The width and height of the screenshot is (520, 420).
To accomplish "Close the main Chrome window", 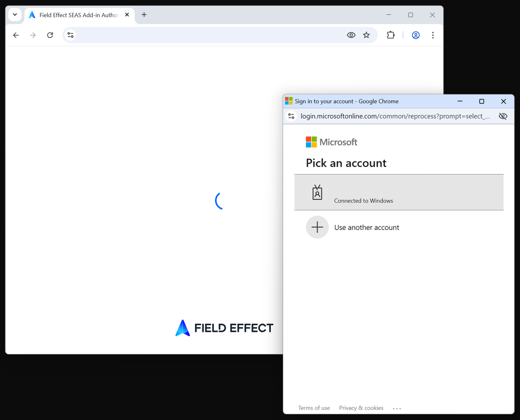I will 432,15.
